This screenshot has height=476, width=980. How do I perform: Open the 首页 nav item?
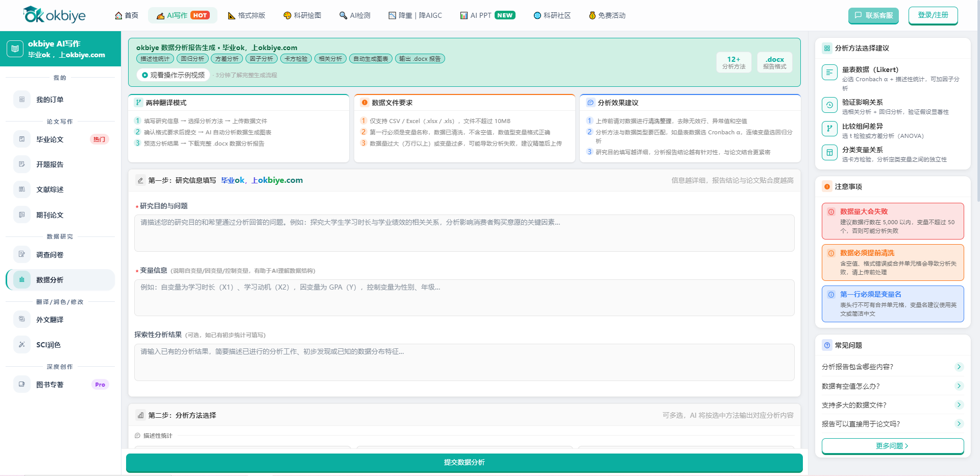tap(127, 15)
